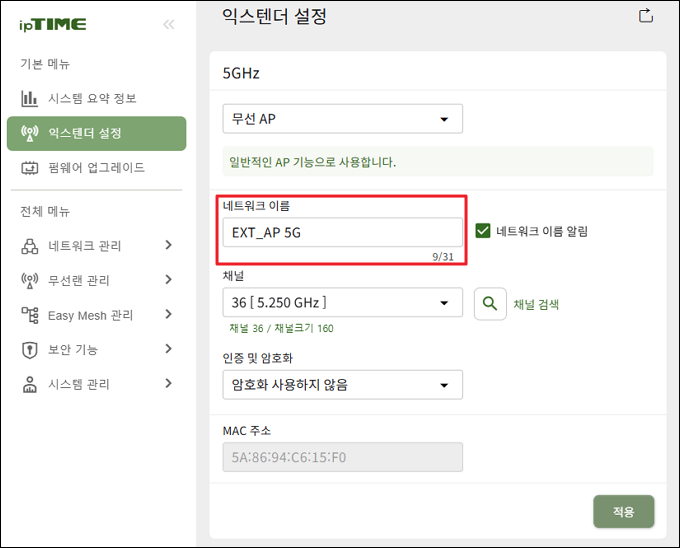The height and width of the screenshot is (548, 680).
Task: Select the 익스텐더 설정 menu item
Action: tap(96, 134)
